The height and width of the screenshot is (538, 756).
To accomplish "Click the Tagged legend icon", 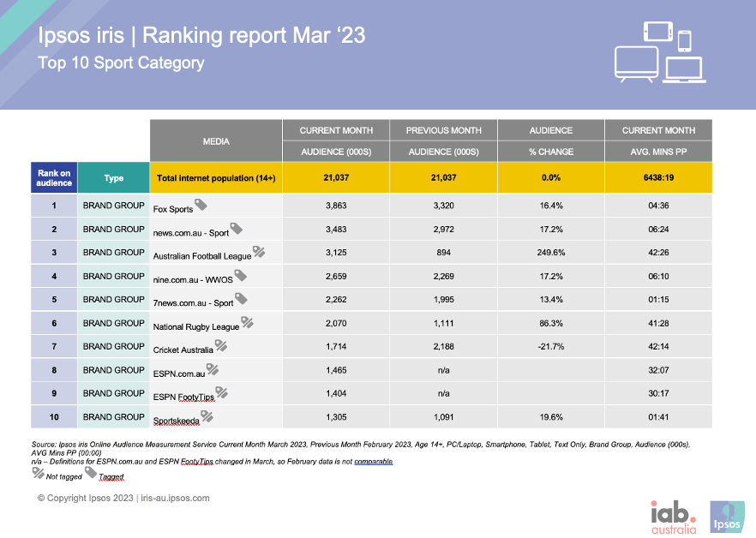I will 91,473.
